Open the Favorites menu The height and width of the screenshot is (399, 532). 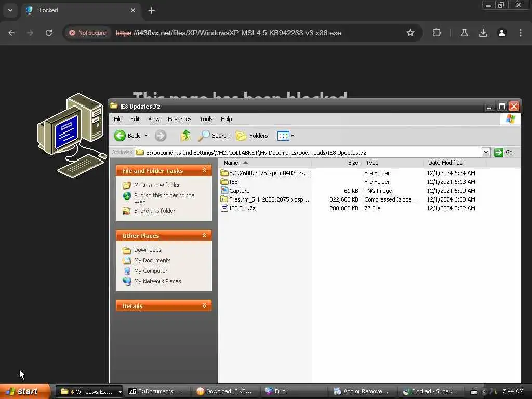pos(179,119)
